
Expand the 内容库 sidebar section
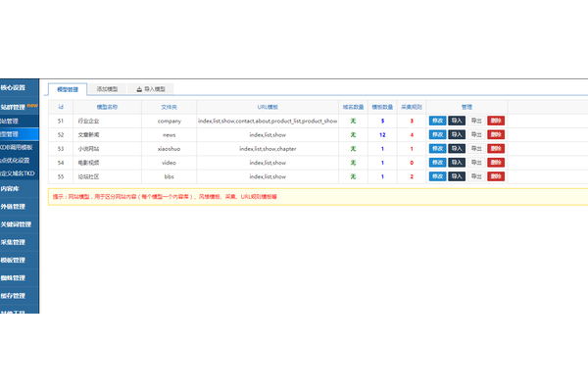10,188
